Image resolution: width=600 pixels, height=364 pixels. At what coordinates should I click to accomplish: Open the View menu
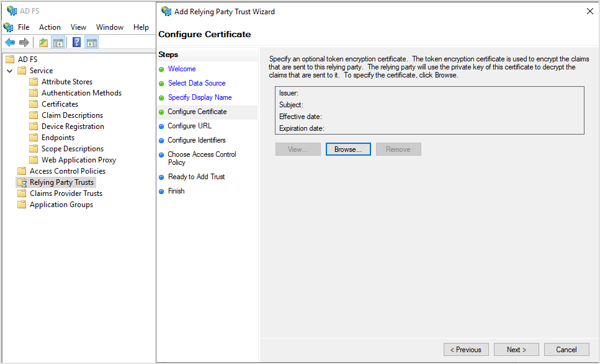78,27
